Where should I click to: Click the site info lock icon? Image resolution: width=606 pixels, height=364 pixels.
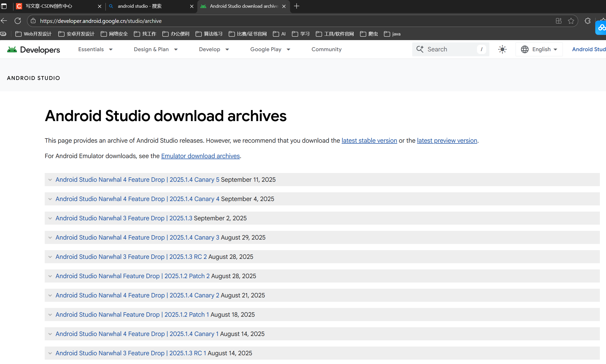click(x=33, y=21)
